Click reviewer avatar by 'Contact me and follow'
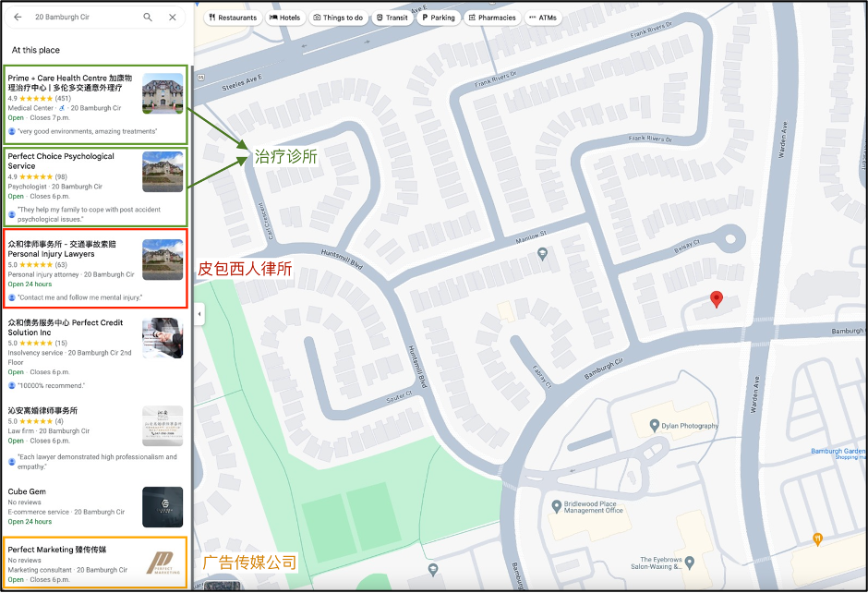The image size is (868, 593). (x=12, y=297)
